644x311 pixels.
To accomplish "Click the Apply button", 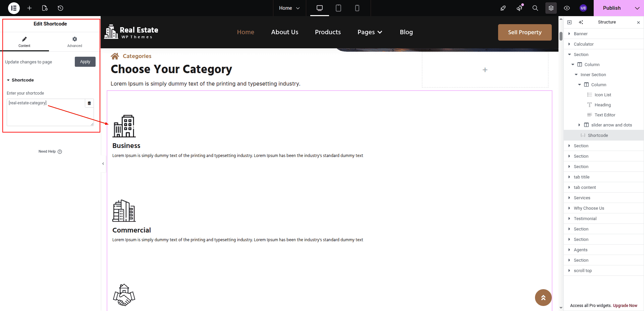I will pyautogui.click(x=85, y=62).
